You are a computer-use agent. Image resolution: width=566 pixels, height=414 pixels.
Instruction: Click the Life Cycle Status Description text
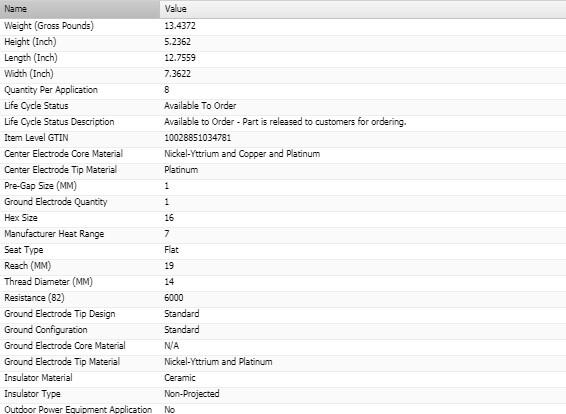(x=285, y=122)
